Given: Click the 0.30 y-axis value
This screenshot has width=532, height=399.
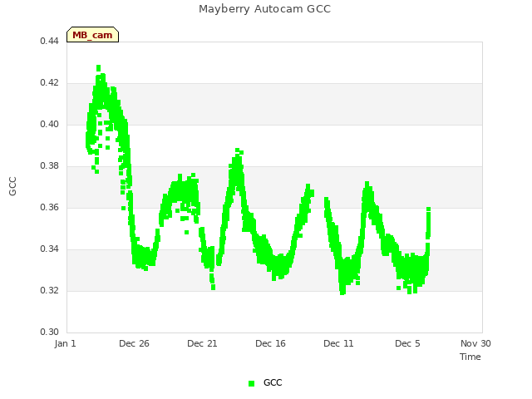Looking at the screenshot, I should (50, 332).
